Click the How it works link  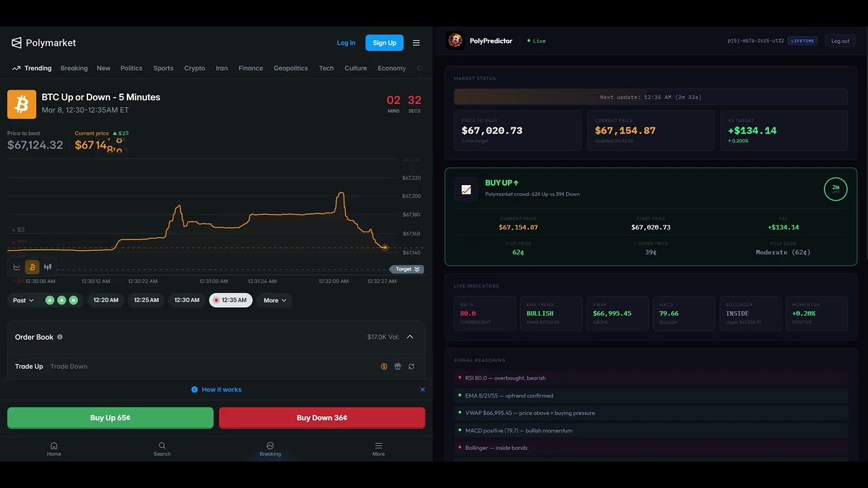coord(222,390)
